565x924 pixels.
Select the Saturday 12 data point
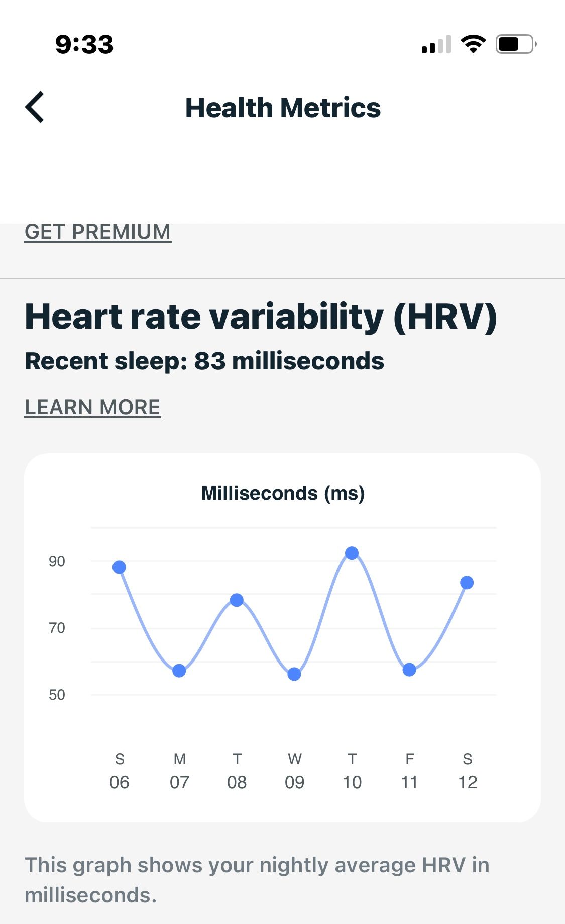pos(467,583)
